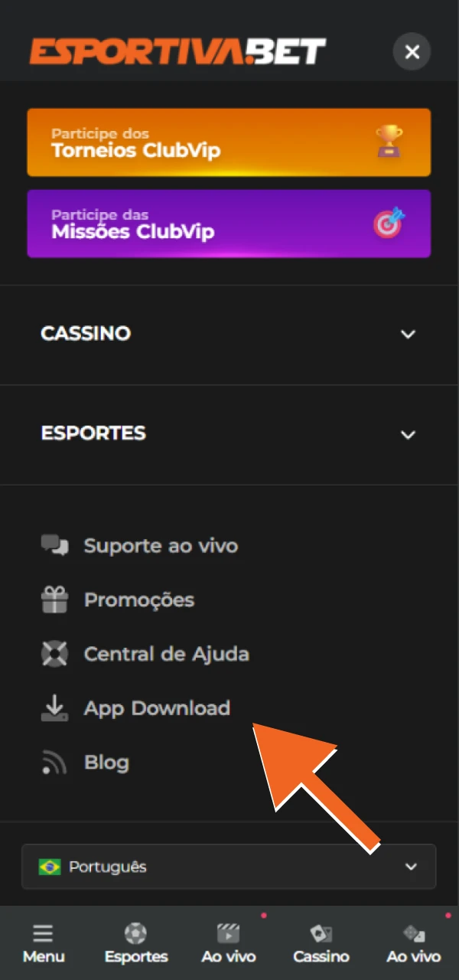Switch to the Esportes tab
This screenshot has height=980, width=459.
click(135, 943)
